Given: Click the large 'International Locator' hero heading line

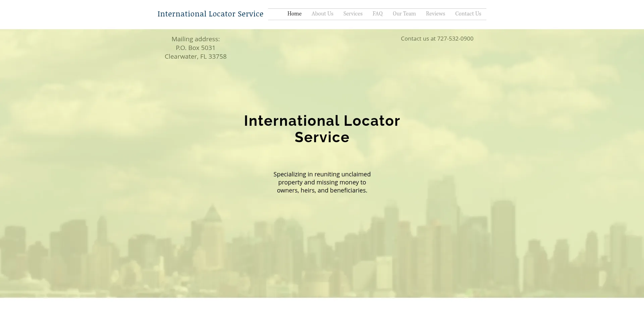Looking at the screenshot, I should tap(322, 121).
